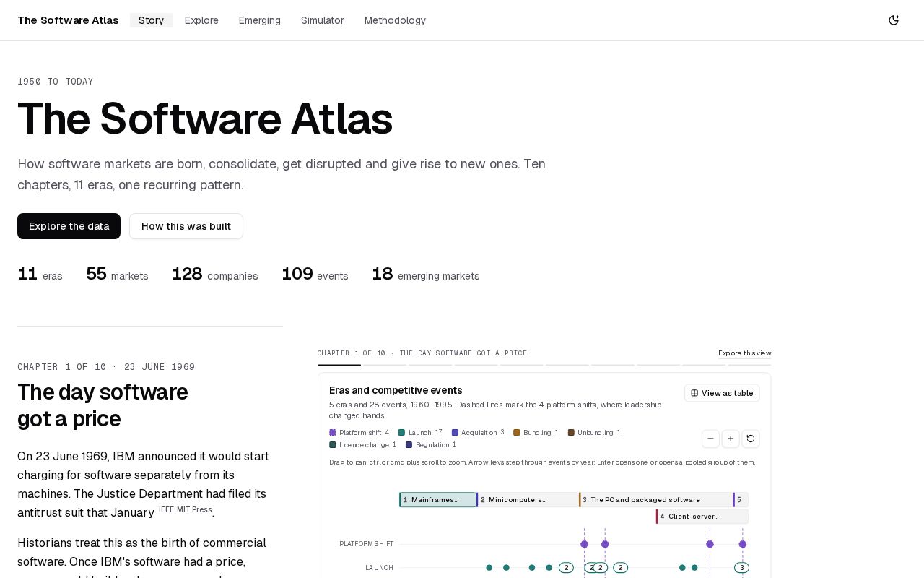Click the Regulation legend color swatch
Image resolution: width=924 pixels, height=578 pixels.
pyautogui.click(x=409, y=445)
